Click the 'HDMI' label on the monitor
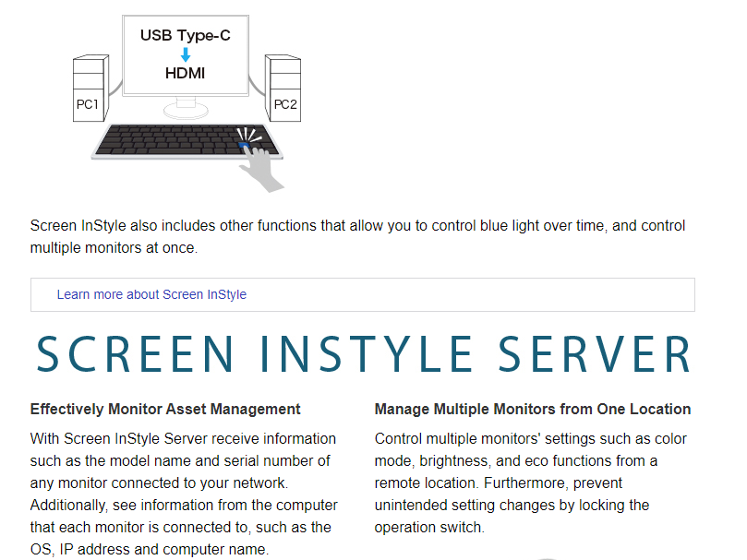The width and height of the screenshot is (747, 560). click(x=185, y=73)
